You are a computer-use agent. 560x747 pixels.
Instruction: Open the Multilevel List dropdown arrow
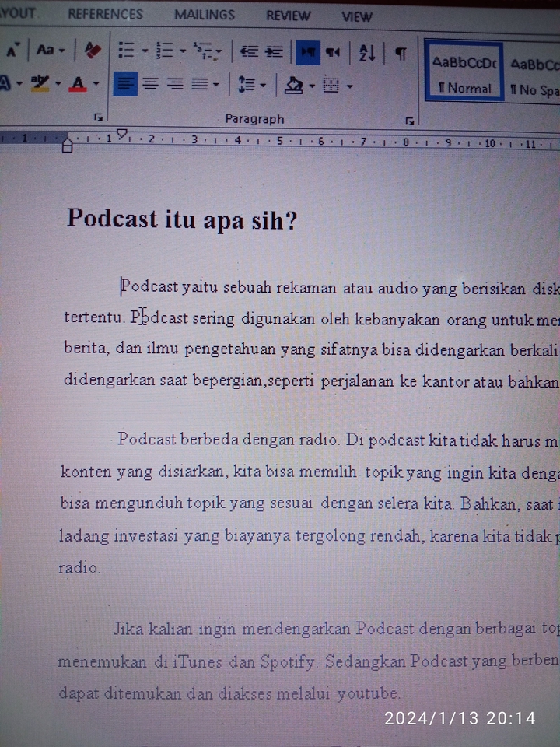[219, 51]
